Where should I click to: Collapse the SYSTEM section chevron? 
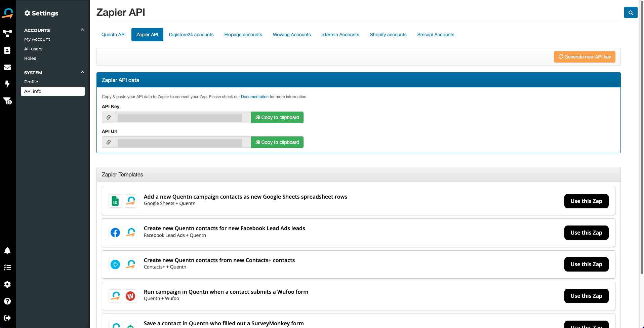point(82,72)
